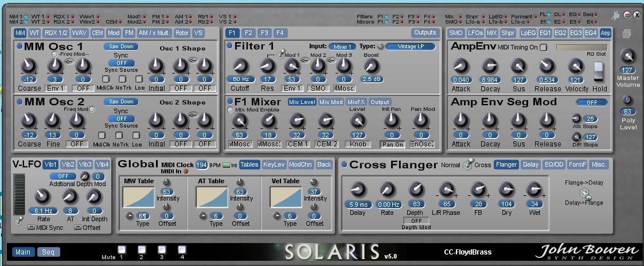The width and height of the screenshot is (644, 266).
Task: Click the arrow between Mod 1 and Mod 2
Action: (x=305, y=61)
